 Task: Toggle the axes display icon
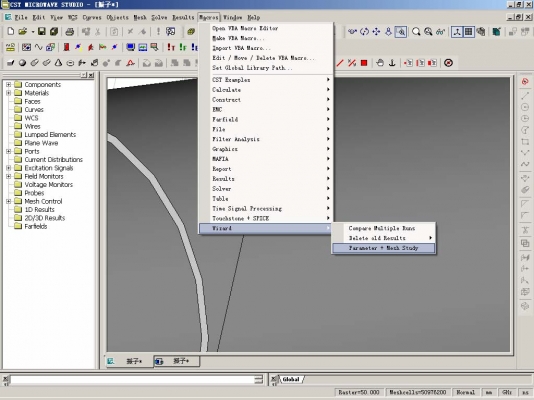457,32
